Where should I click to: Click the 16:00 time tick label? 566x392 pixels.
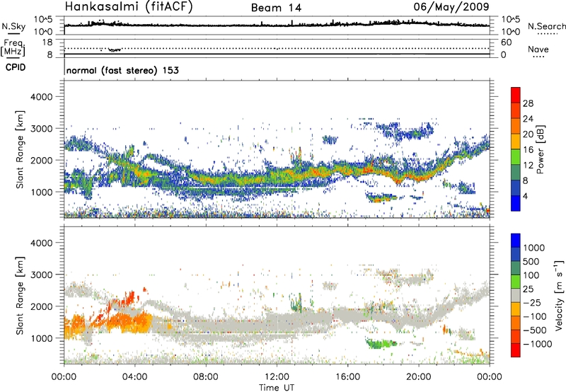347,377
